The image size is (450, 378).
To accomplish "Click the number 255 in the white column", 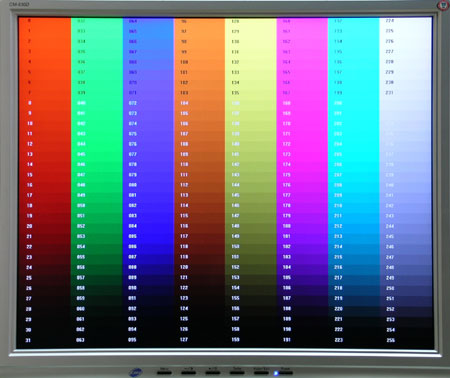I will pyautogui.click(x=391, y=340).
